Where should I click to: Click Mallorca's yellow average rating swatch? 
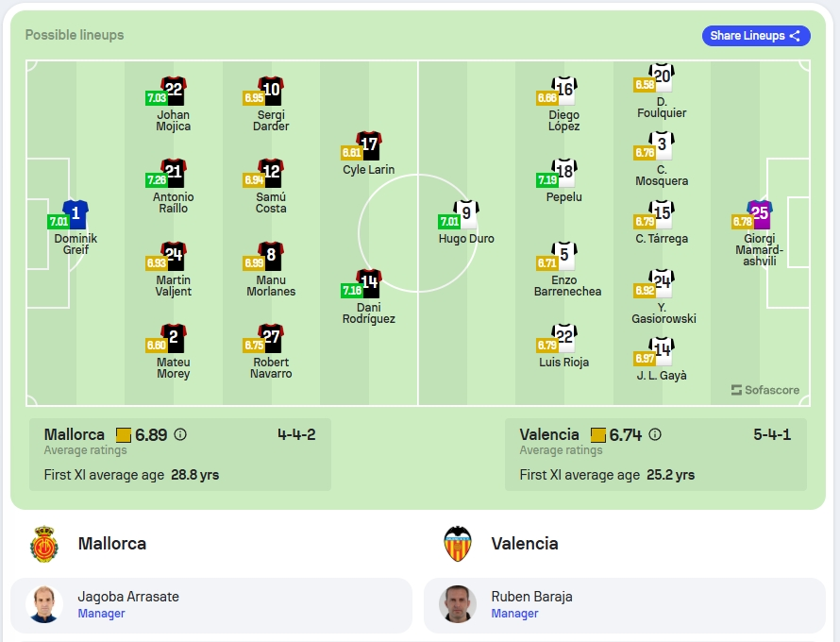[x=124, y=434]
